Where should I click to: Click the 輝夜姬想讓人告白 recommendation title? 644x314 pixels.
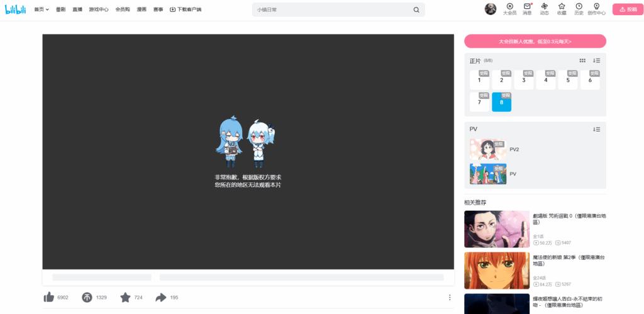[x=569, y=302]
